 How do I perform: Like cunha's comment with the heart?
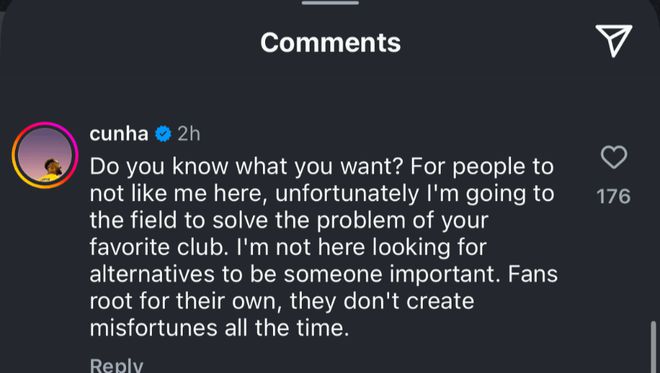coord(614,157)
